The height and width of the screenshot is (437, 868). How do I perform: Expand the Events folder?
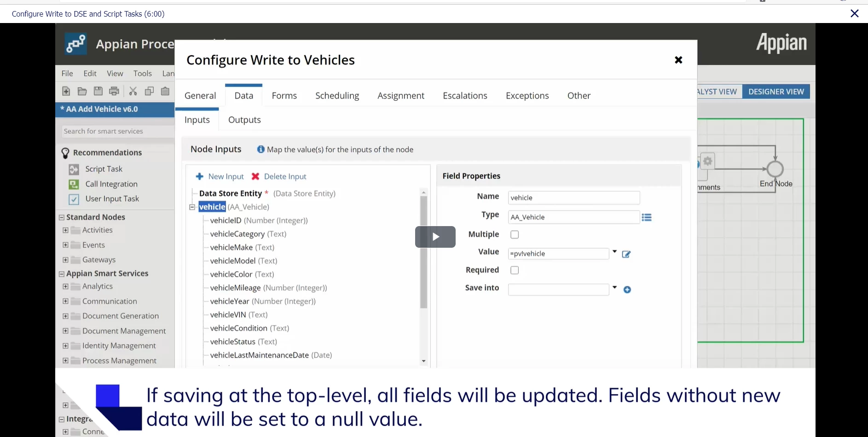(65, 245)
